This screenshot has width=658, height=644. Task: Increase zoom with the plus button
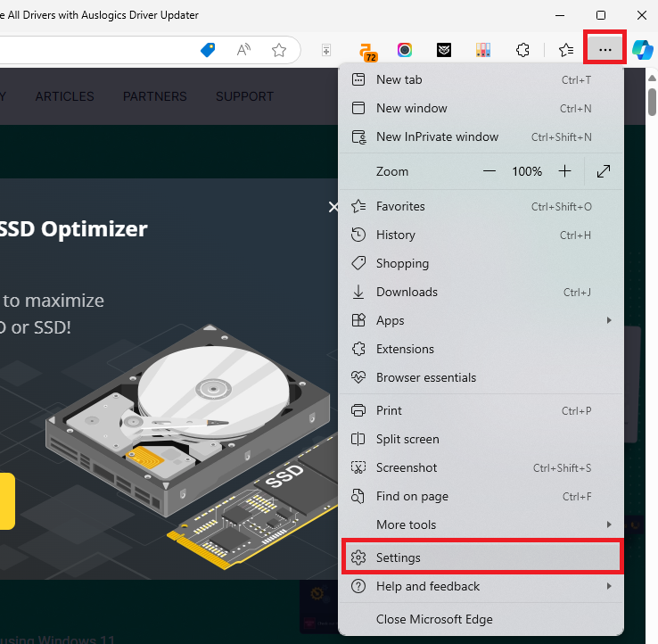coord(565,171)
